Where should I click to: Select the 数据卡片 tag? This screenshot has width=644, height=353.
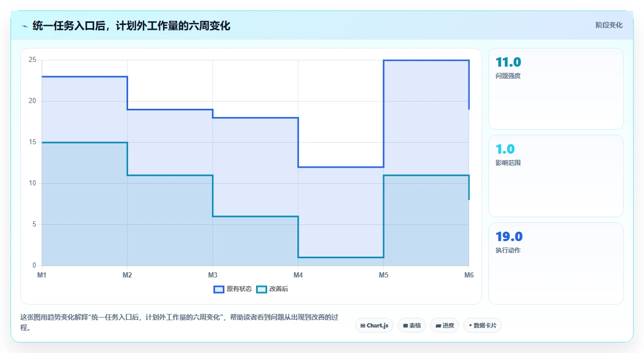482,325
